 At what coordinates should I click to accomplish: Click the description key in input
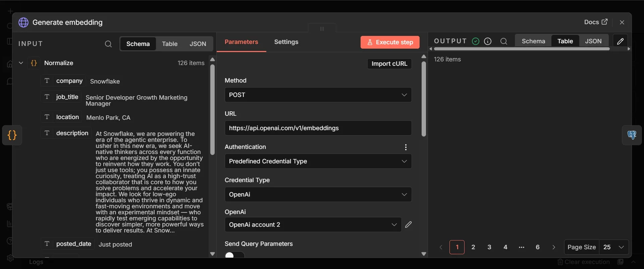[72, 133]
